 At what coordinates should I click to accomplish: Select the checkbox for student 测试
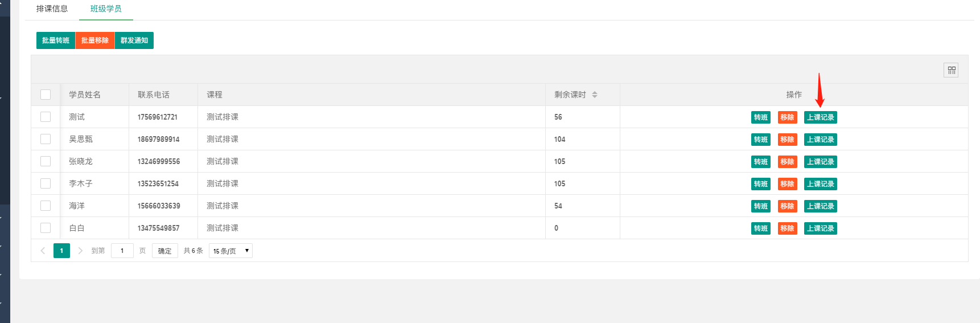(x=46, y=117)
